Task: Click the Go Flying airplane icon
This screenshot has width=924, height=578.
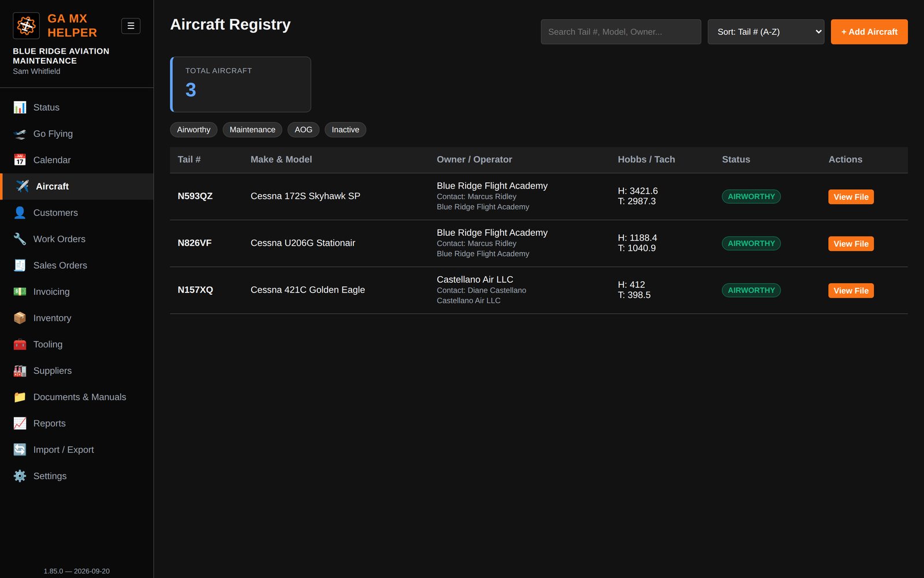Action: point(20,134)
